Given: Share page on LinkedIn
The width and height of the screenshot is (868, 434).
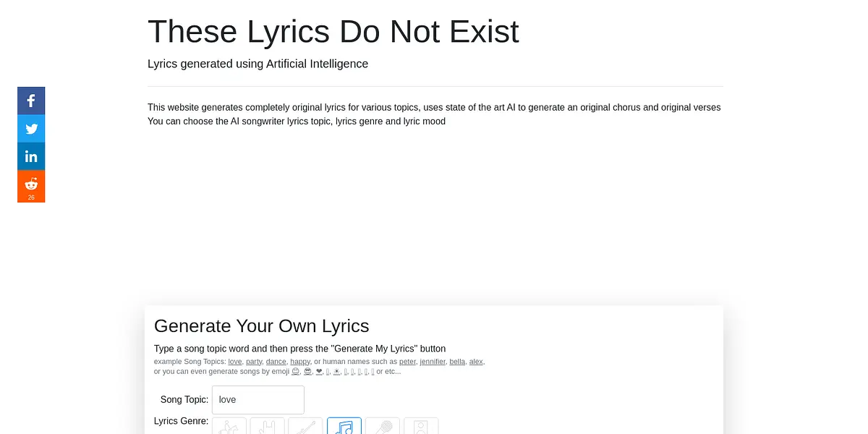Looking at the screenshot, I should click(31, 156).
